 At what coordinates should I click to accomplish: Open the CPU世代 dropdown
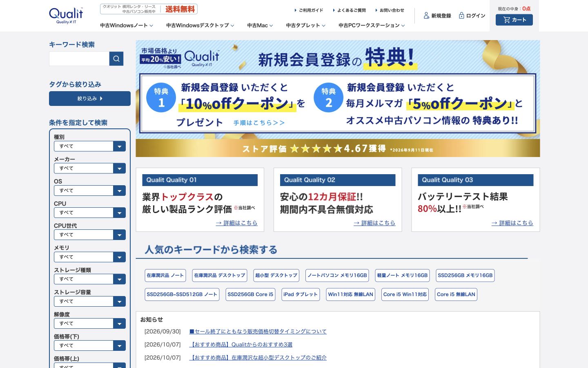click(x=90, y=235)
